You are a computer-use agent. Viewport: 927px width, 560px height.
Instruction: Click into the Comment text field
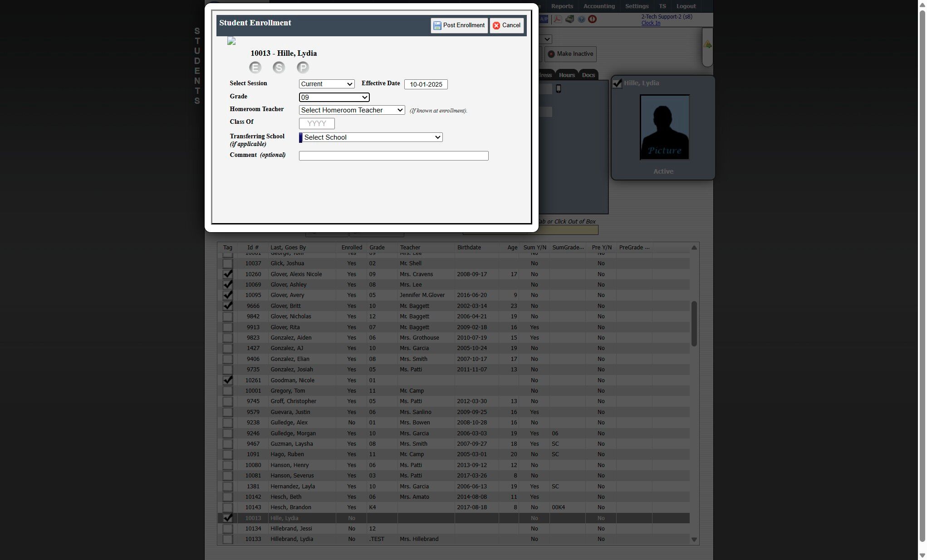point(393,156)
